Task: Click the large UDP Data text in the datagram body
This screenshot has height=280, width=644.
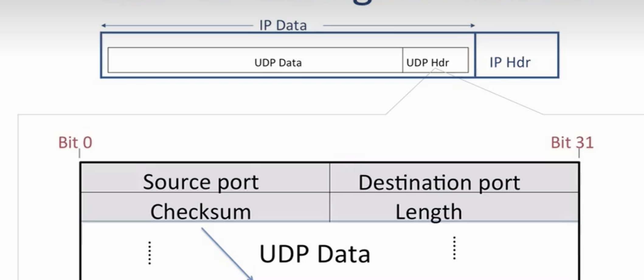Action: click(315, 254)
